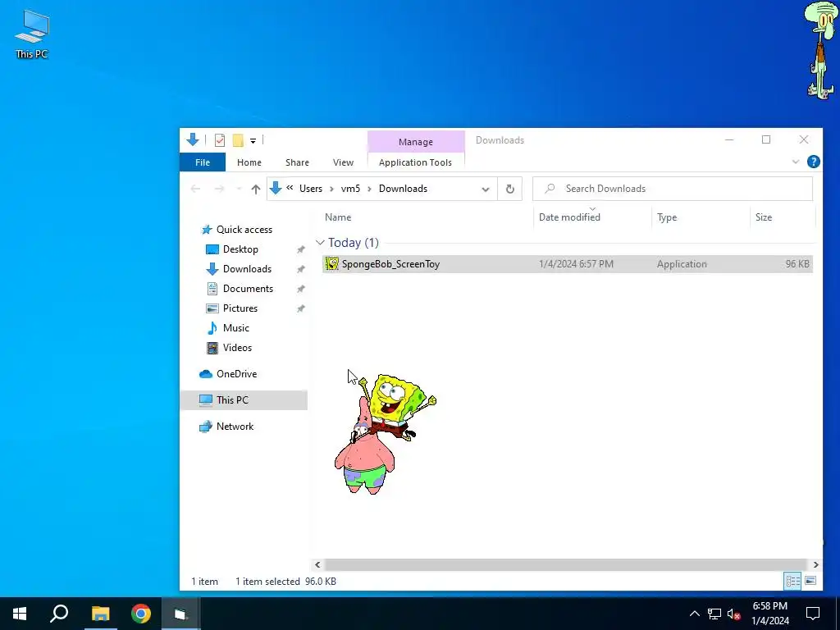Select the Application Tools tab

pyautogui.click(x=415, y=162)
